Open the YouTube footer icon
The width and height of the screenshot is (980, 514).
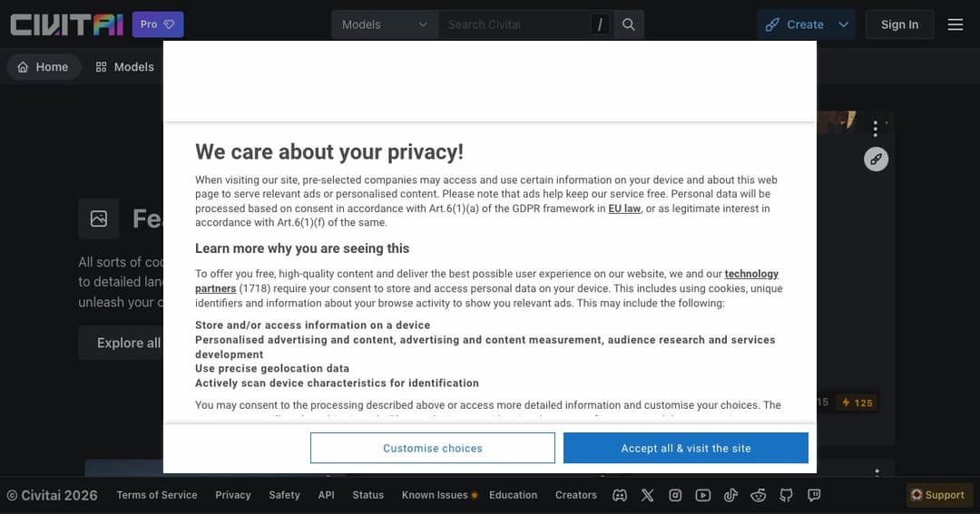[x=703, y=495]
